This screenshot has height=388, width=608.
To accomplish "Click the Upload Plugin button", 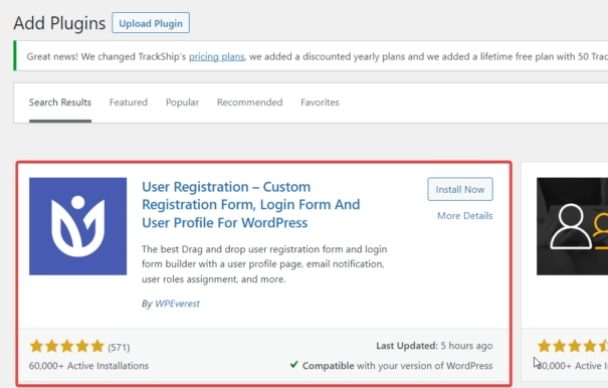I will [x=151, y=23].
